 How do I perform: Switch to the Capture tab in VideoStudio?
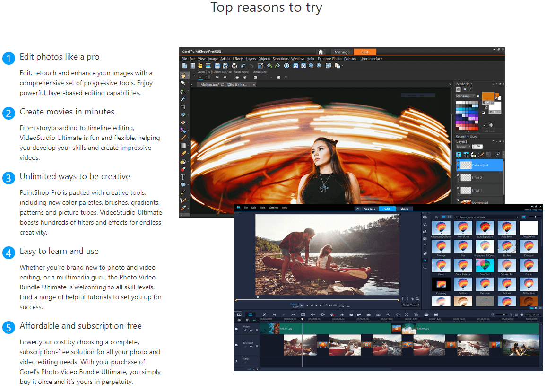click(369, 209)
